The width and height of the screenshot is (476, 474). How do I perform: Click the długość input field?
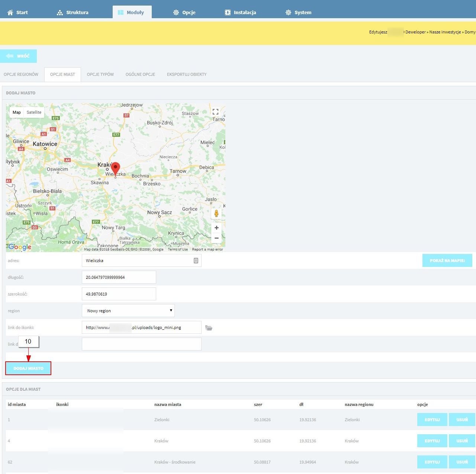coord(119,277)
